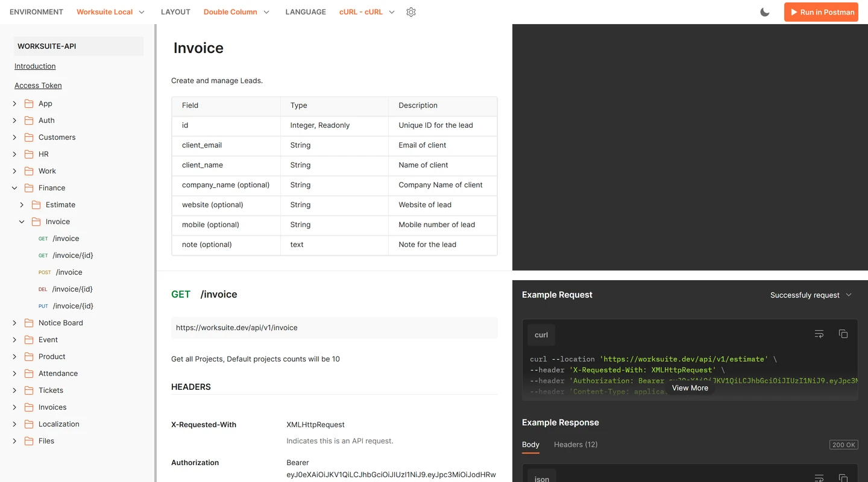Select POST /invoice request in sidebar
The width and height of the screenshot is (868, 482).
60,272
